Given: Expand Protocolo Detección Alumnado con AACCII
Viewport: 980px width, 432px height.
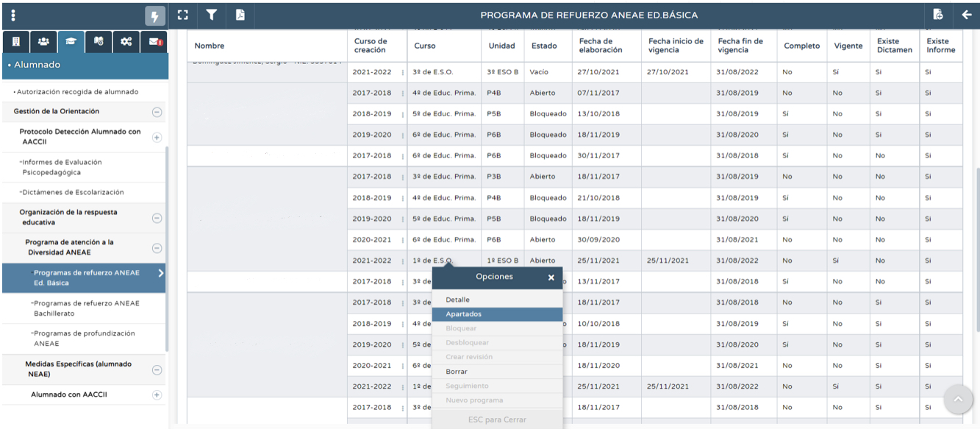Looking at the screenshot, I should click(157, 137).
